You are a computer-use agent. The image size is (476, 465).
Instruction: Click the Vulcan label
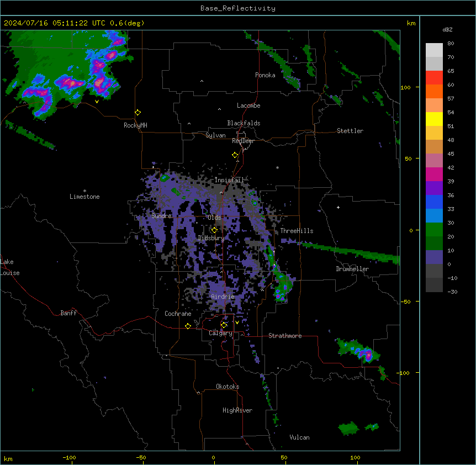pyautogui.click(x=300, y=437)
